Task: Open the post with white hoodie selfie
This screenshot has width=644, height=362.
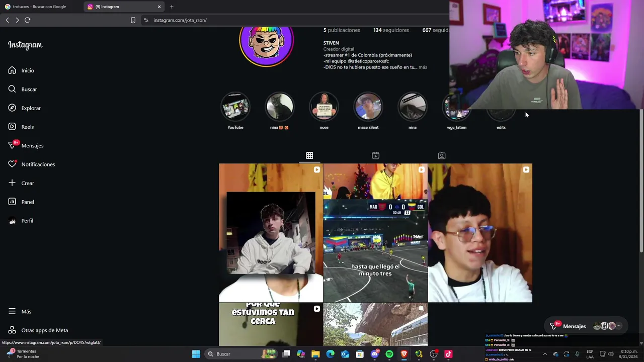Action: [x=271, y=233]
